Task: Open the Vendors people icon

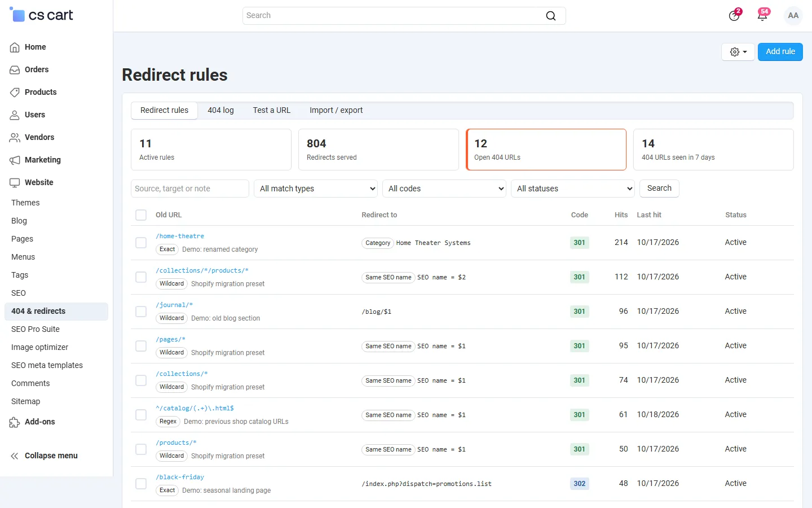Action: (x=15, y=138)
